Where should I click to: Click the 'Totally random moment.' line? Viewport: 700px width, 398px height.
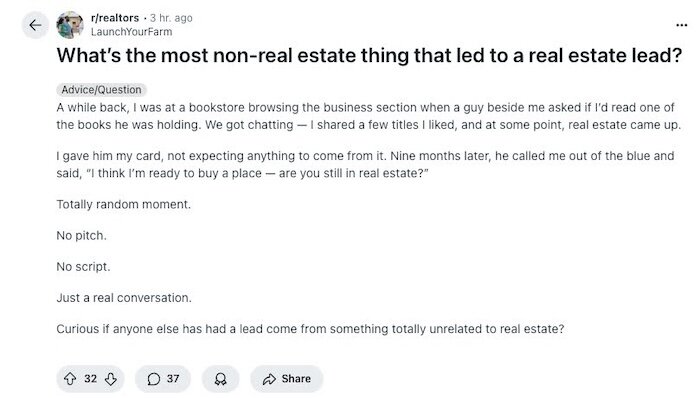tap(124, 204)
